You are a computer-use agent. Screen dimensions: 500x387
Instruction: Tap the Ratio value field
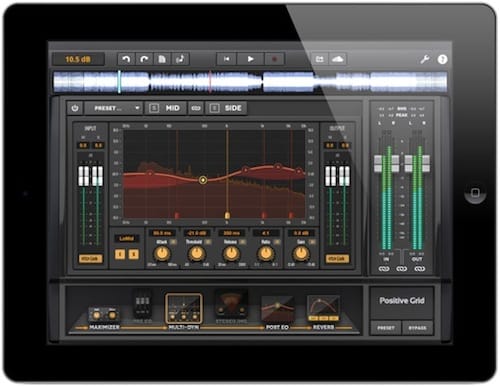point(266,233)
